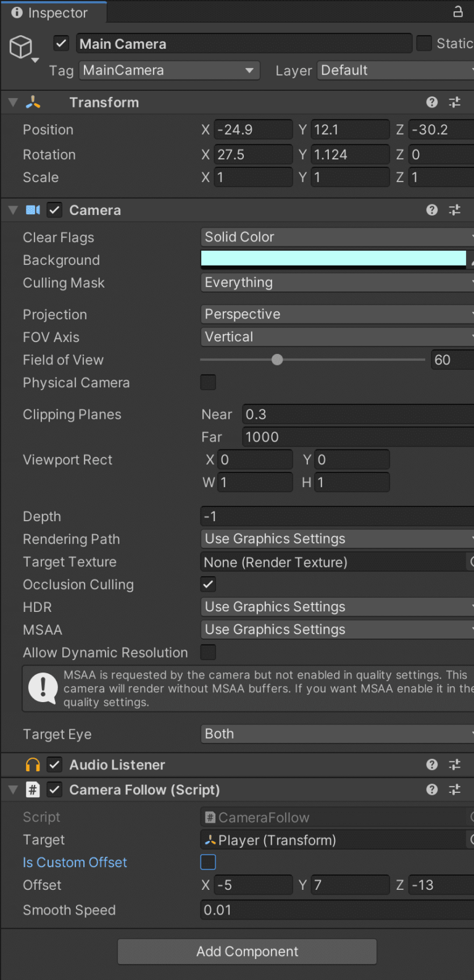
Task: Collapse the Transform component foldout
Action: (13, 103)
